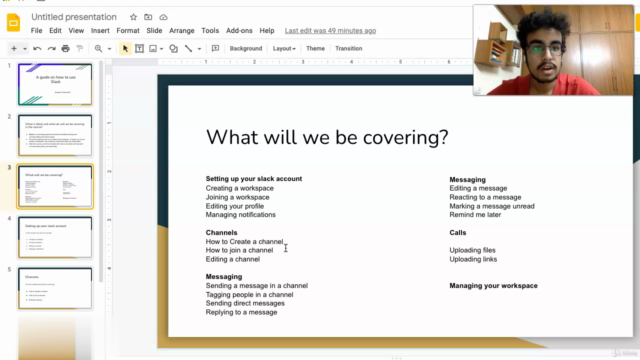This screenshot has width=640, height=360.
Task: Click 'Reacting to a message' line
Action: pos(485,197)
